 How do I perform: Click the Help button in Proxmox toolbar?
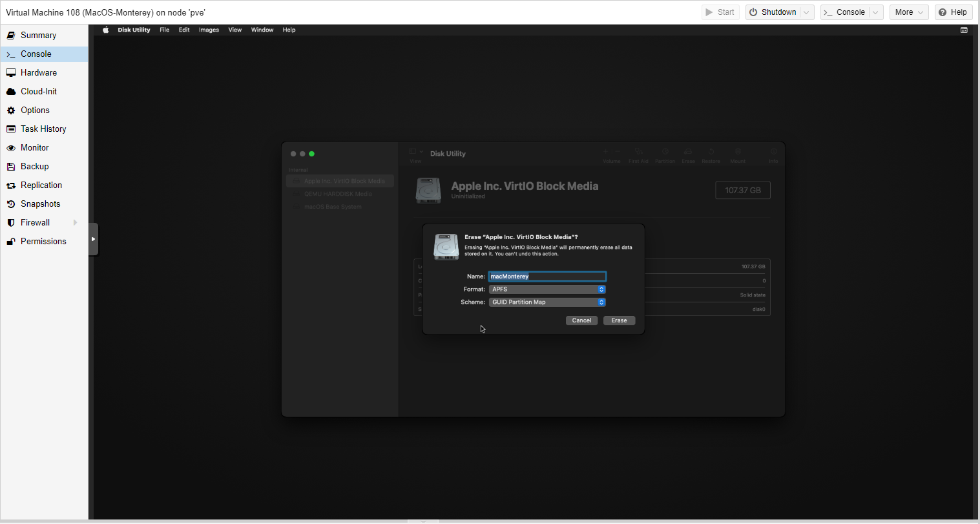click(953, 12)
